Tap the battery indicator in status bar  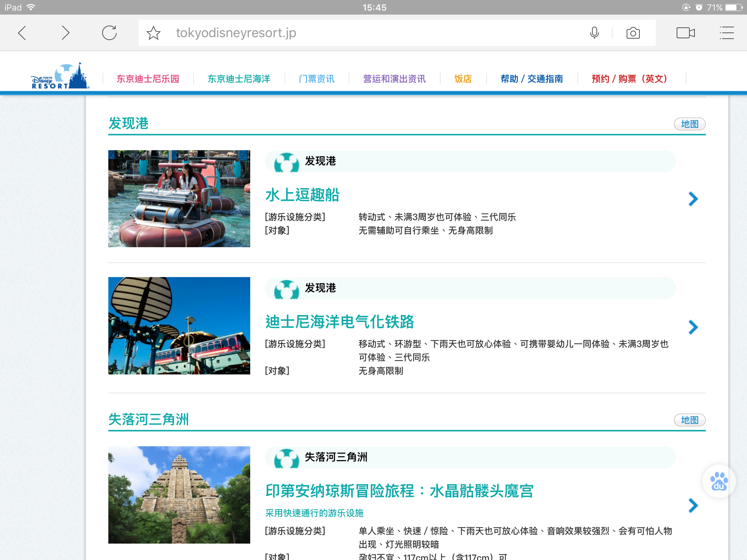tap(734, 7)
